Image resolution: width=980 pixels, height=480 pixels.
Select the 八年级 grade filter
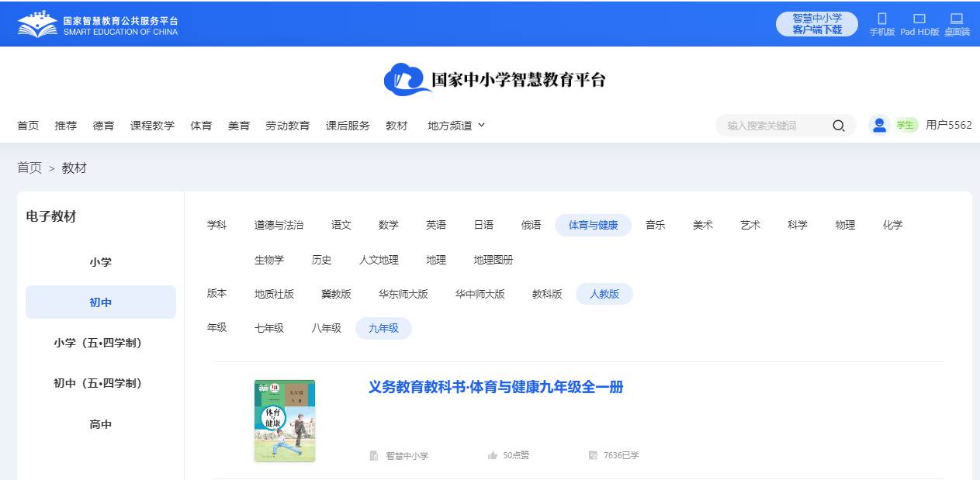click(x=327, y=328)
